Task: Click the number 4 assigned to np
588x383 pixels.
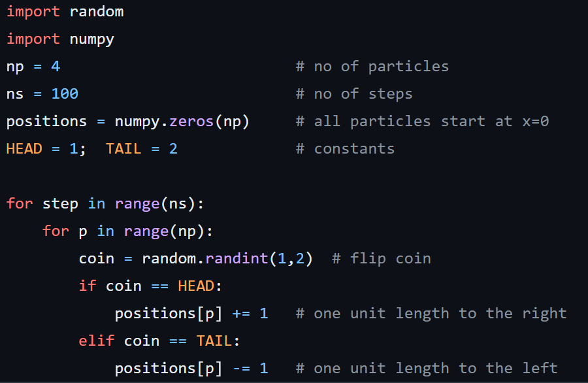Action: coord(56,67)
